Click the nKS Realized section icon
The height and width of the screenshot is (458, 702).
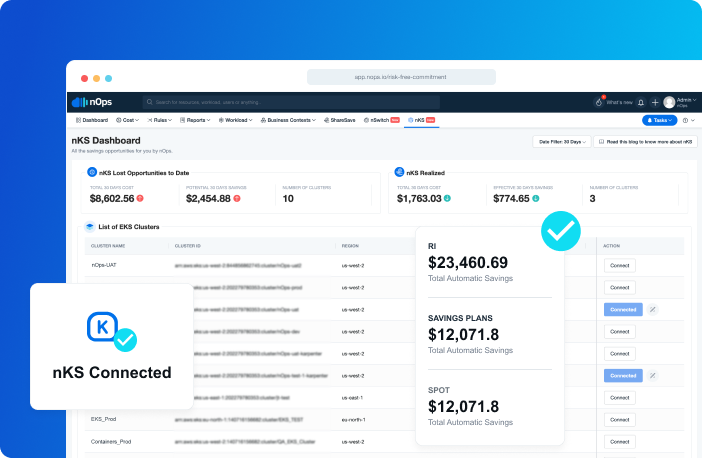(x=399, y=172)
